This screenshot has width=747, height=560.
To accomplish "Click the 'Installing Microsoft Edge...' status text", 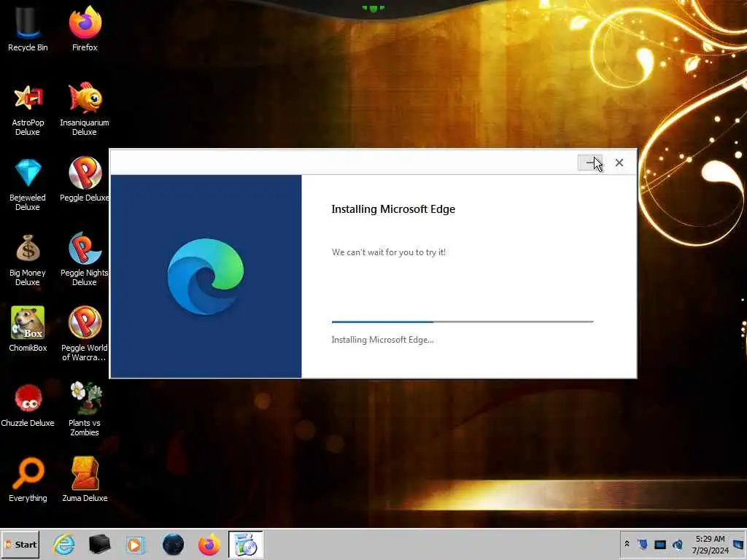I will (x=382, y=340).
